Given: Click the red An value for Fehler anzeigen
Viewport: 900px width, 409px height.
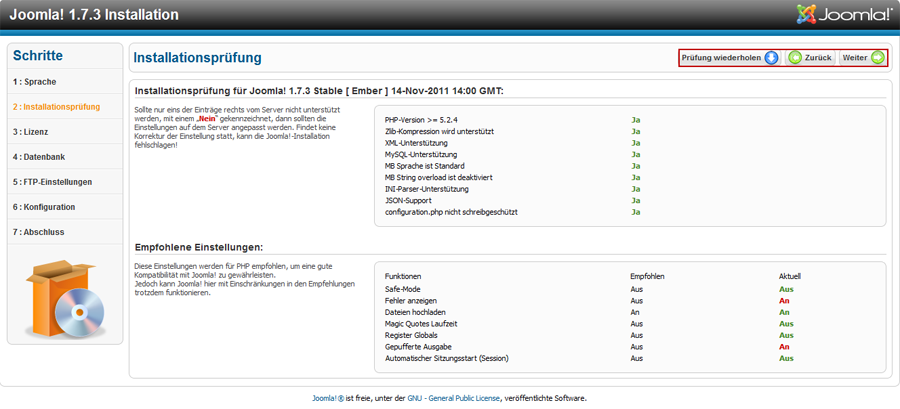Looking at the screenshot, I should (784, 301).
